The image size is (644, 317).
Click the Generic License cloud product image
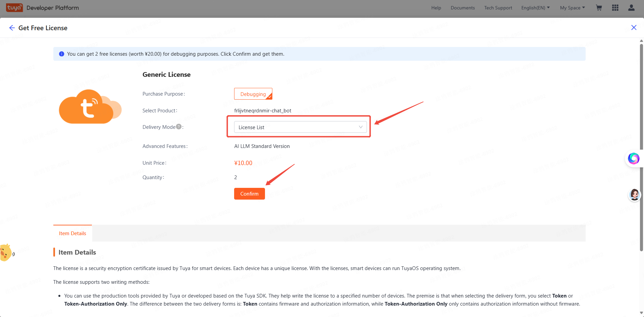[x=90, y=107]
